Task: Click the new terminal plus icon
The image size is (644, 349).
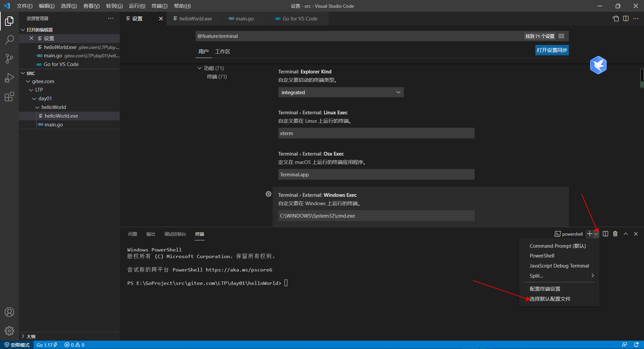Action: coord(590,234)
